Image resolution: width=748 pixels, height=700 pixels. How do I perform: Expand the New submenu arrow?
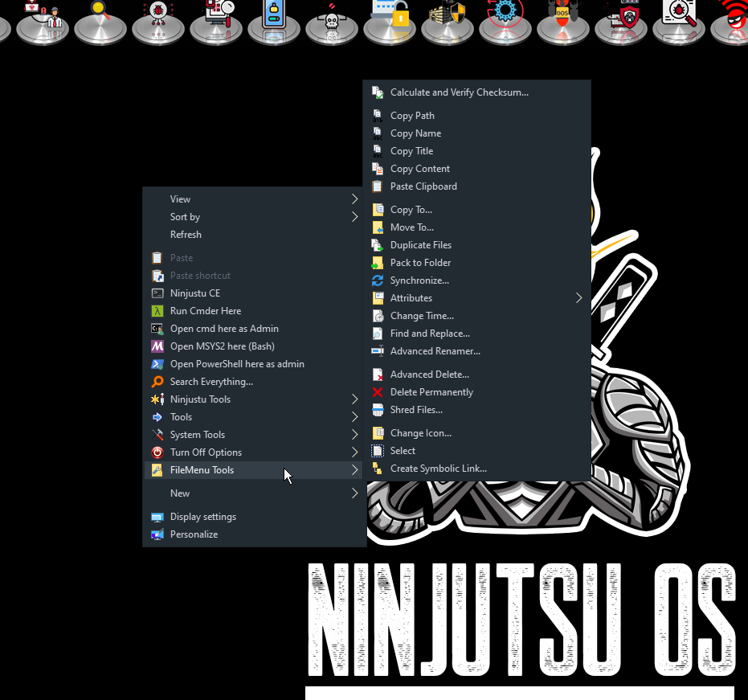pos(354,493)
